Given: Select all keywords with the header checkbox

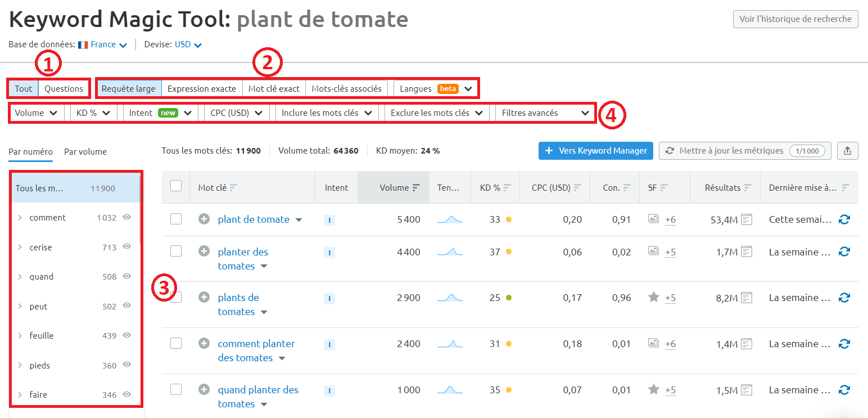Looking at the screenshot, I should coord(175,186).
